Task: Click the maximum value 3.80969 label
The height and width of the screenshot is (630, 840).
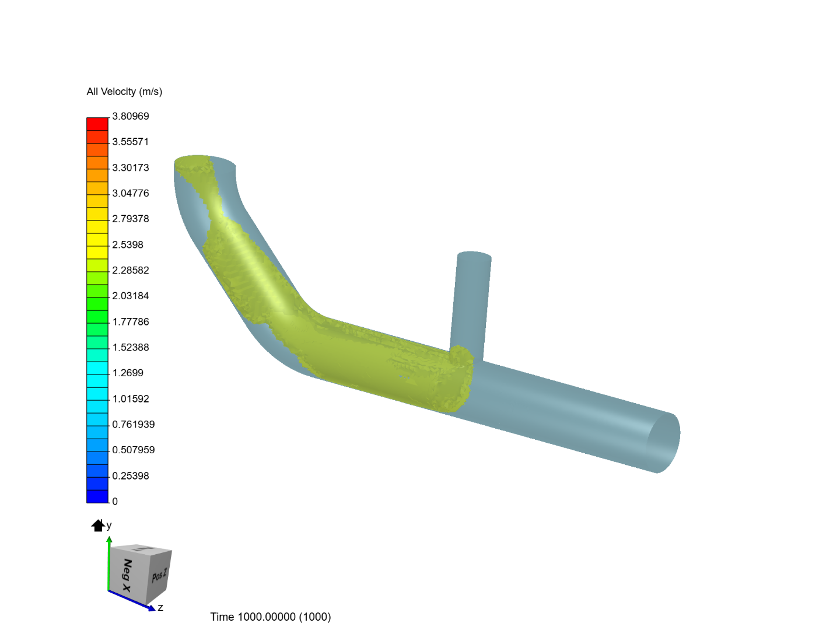Action: point(131,116)
